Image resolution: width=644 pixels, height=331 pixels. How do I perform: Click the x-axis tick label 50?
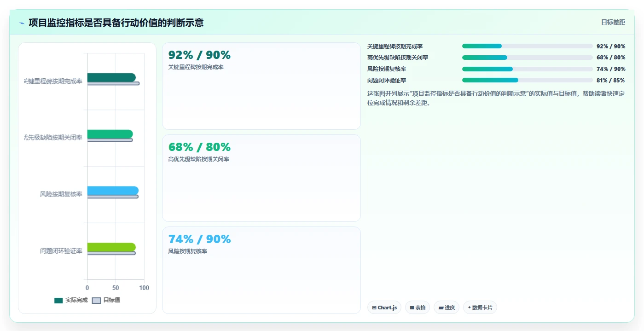point(116,288)
